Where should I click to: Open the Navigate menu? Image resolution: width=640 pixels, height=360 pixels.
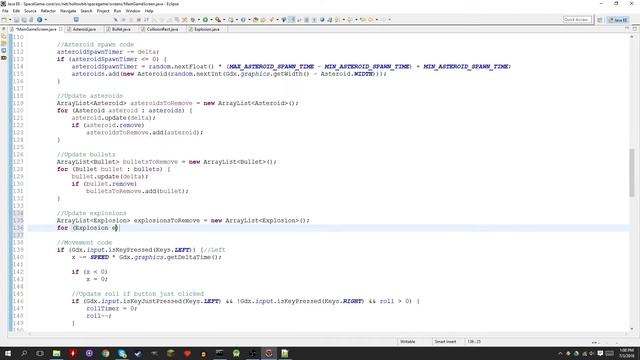click(x=68, y=11)
